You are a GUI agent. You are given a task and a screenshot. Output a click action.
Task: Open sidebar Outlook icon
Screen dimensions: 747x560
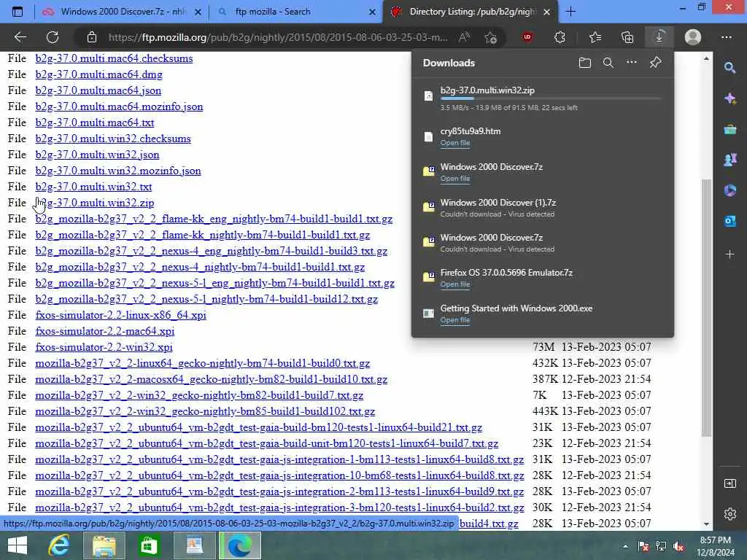click(729, 221)
